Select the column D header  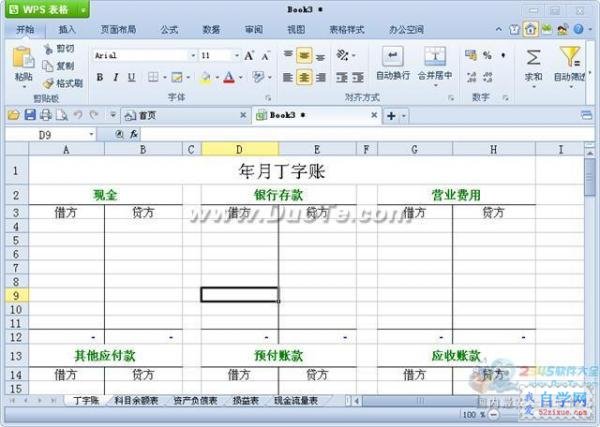[x=240, y=149]
